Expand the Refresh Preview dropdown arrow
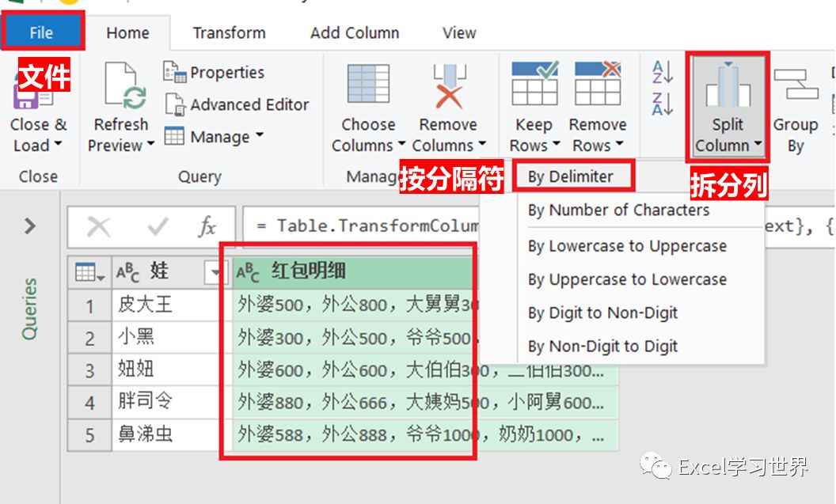This screenshot has height=504, width=836. (x=150, y=144)
